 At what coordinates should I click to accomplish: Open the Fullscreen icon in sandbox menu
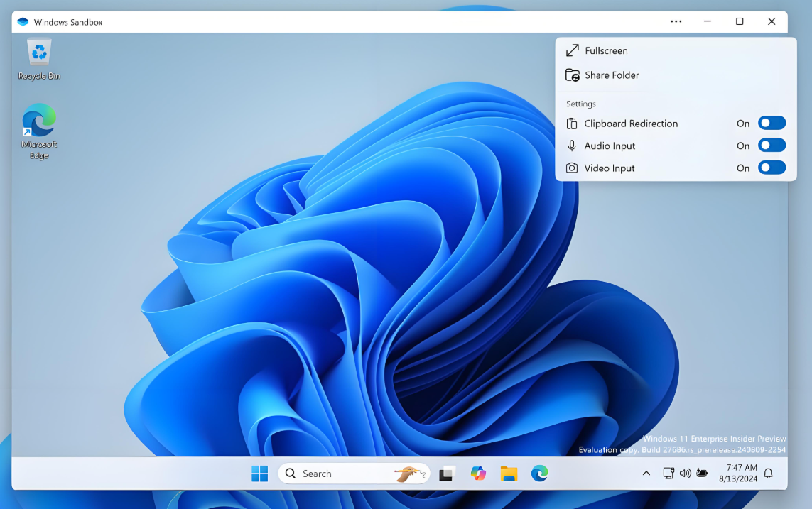tap(572, 50)
